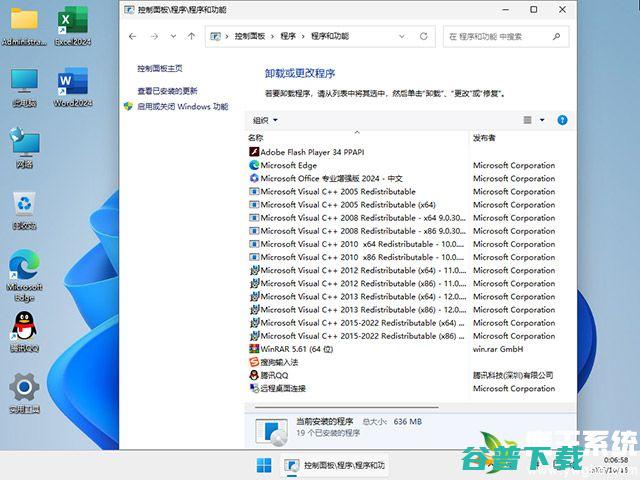This screenshot has width=640, height=480.
Task: Change view with the view layout icon
Action: pos(527,120)
